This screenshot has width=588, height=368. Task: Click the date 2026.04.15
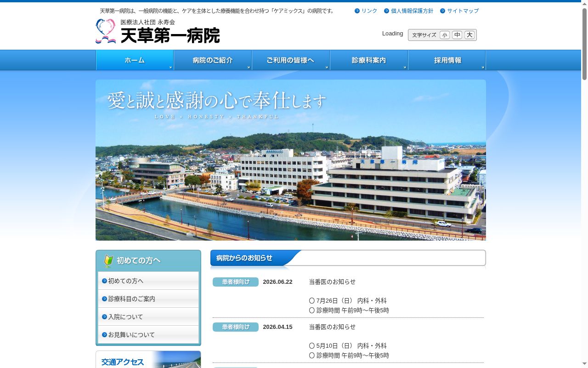pos(277,327)
